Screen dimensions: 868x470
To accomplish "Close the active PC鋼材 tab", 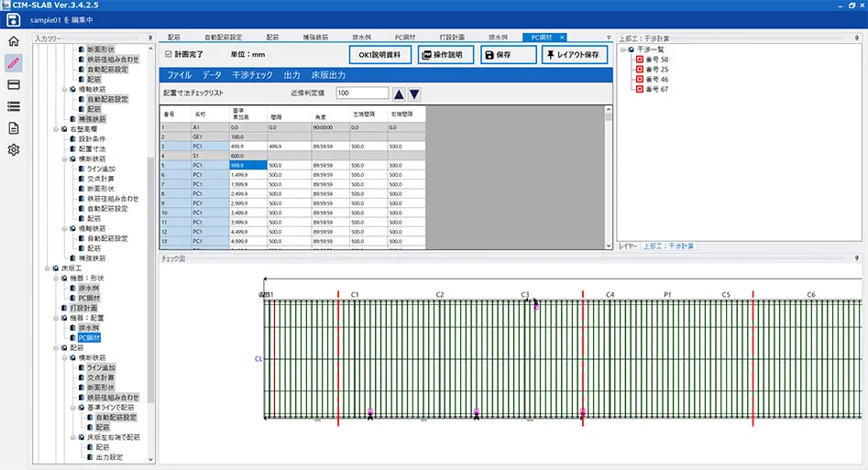I will 562,37.
